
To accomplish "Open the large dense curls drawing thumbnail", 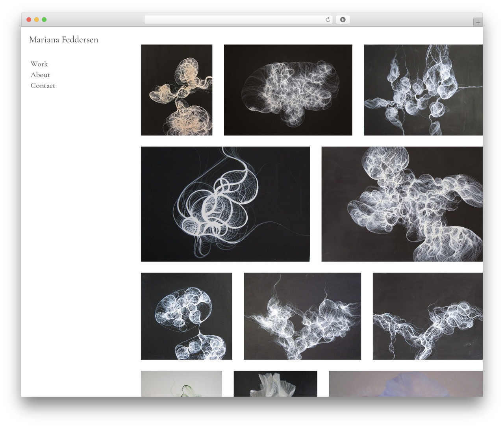I will tap(402, 204).
